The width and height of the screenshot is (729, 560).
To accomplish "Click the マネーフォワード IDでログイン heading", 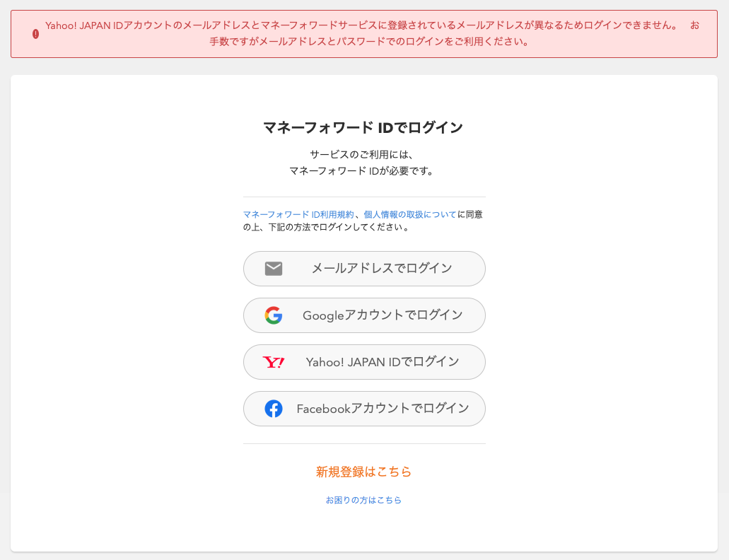I will tap(363, 127).
